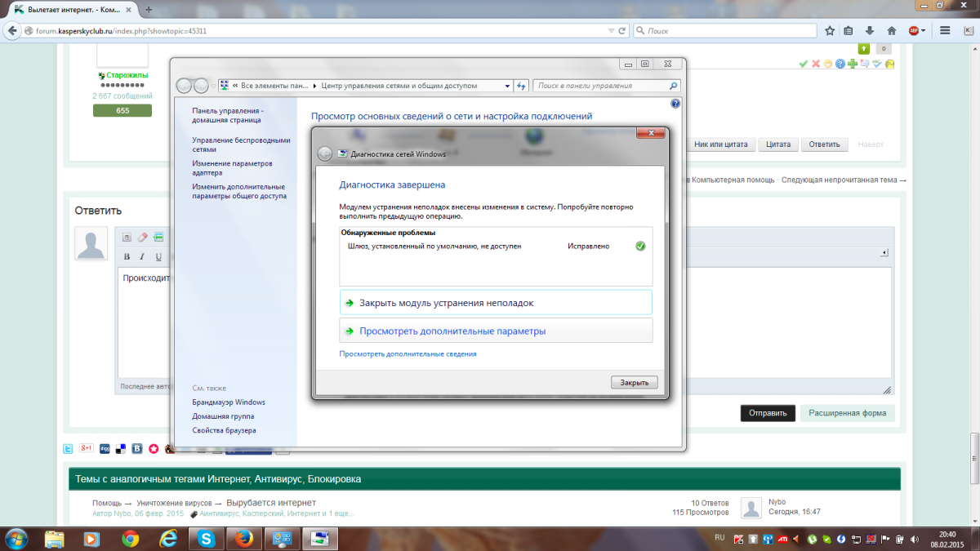Viewport: 980px width, 551px height.
Task: Open the Adblock Plus dropdown menu
Action: [x=925, y=30]
